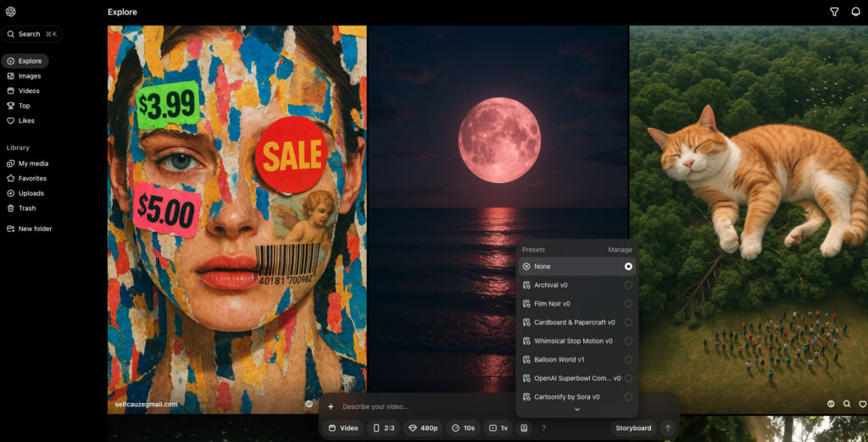Click the Cardboard & Papercraft preset icon
Image resolution: width=868 pixels, height=442 pixels.
(526, 322)
